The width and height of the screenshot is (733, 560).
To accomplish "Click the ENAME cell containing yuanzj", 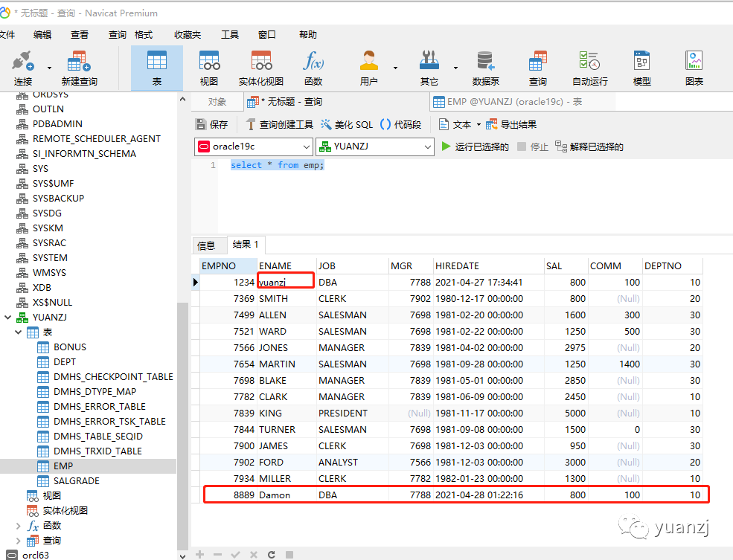I will click(x=286, y=282).
